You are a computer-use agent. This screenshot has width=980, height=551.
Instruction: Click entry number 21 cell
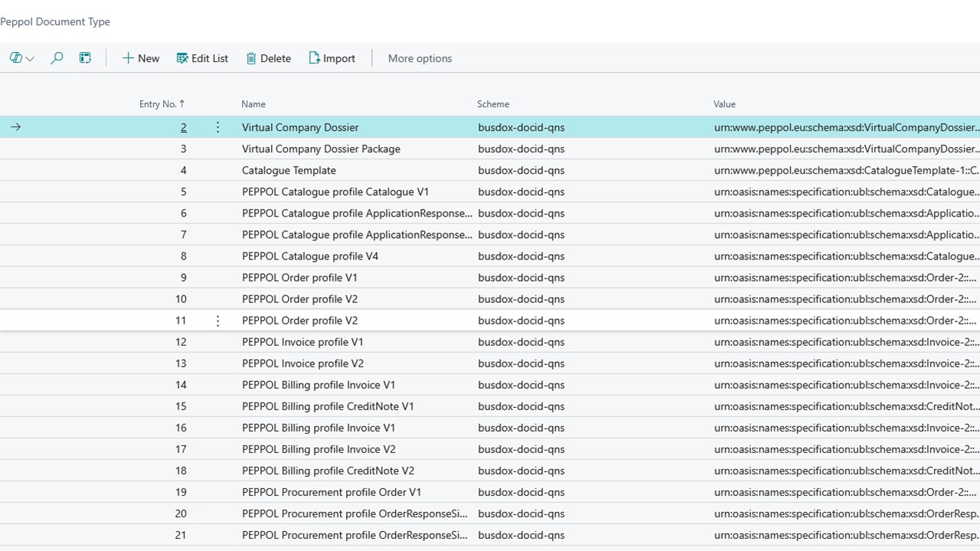[x=181, y=535]
